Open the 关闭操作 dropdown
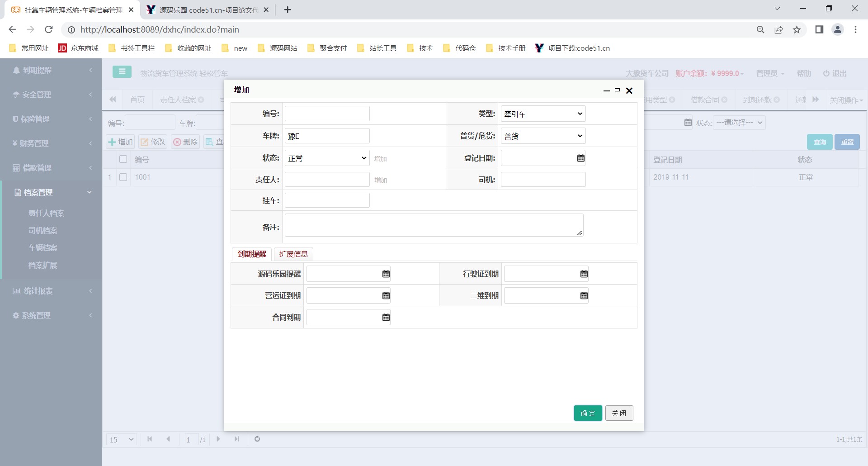 (x=846, y=100)
